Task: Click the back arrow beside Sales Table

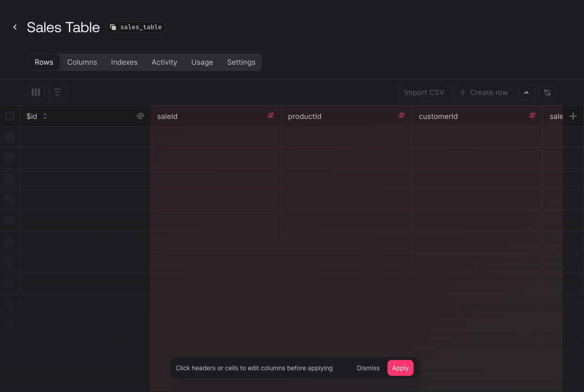Action: (15, 27)
